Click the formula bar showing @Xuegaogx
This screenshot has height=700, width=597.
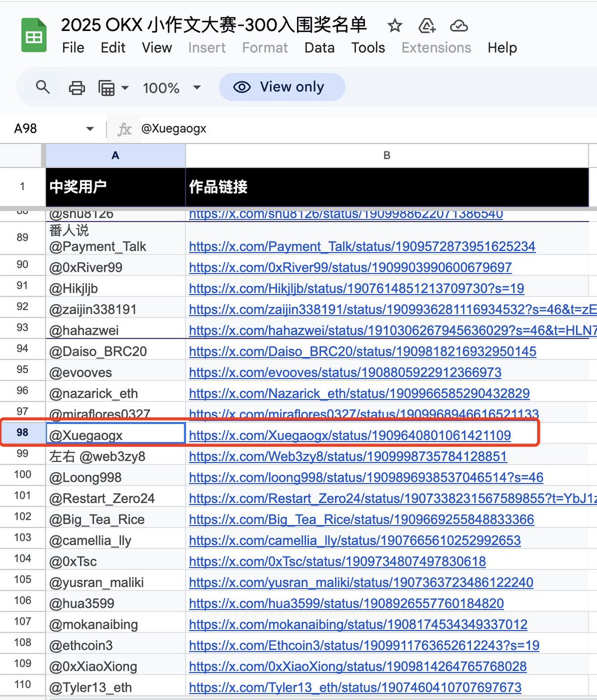point(368,129)
